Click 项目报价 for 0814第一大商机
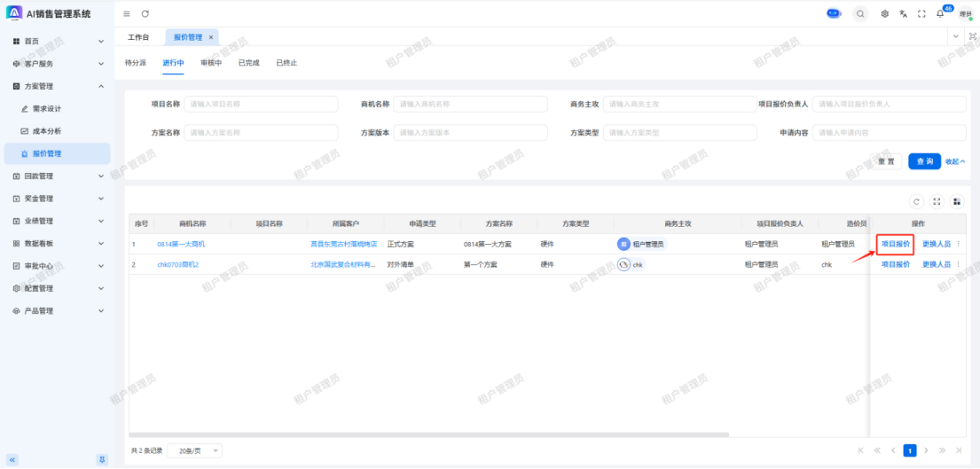980x469 pixels. (895, 244)
